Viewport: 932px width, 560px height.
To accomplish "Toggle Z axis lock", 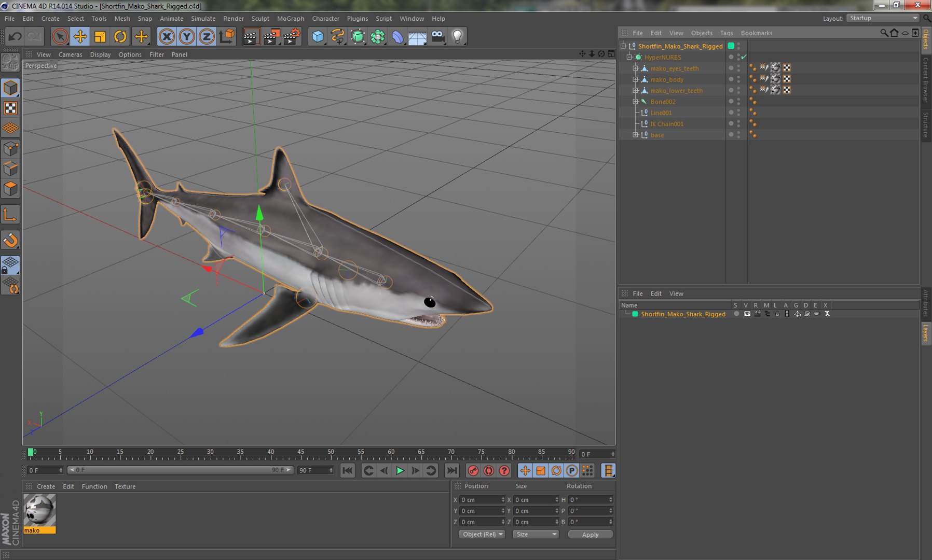I will [207, 36].
